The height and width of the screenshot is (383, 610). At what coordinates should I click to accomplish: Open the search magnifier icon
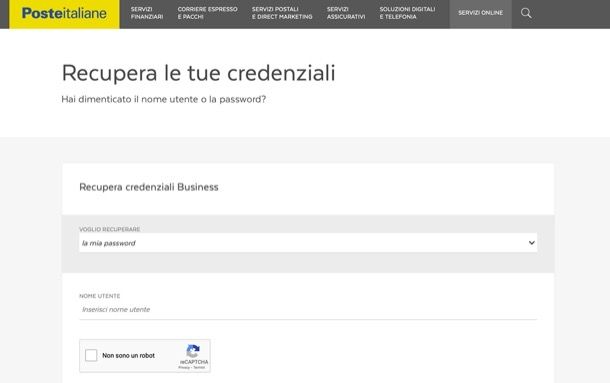(526, 13)
